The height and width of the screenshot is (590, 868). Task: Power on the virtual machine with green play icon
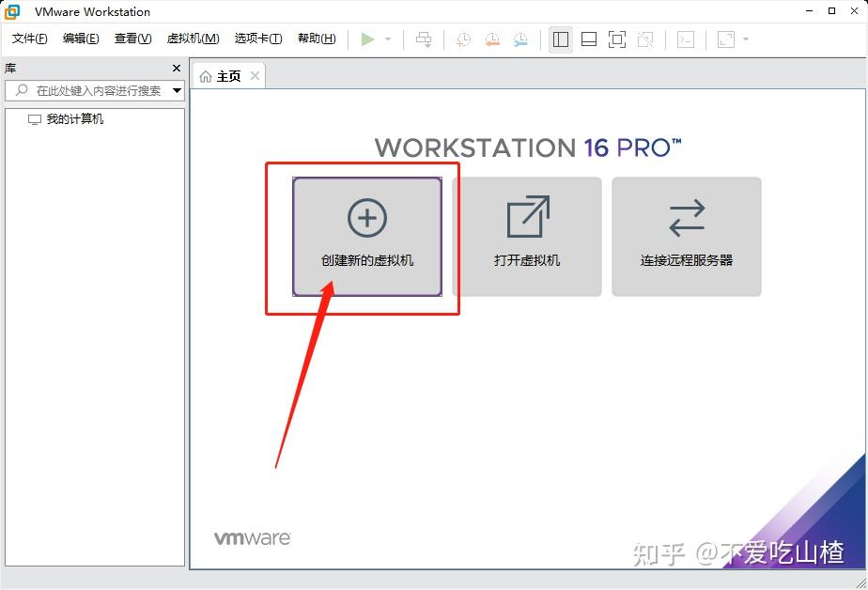[368, 39]
